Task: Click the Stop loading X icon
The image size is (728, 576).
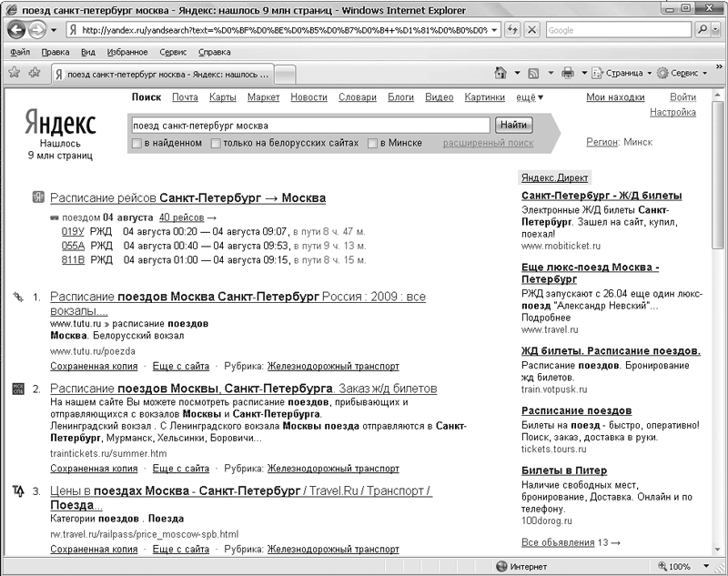Action: 531,30
